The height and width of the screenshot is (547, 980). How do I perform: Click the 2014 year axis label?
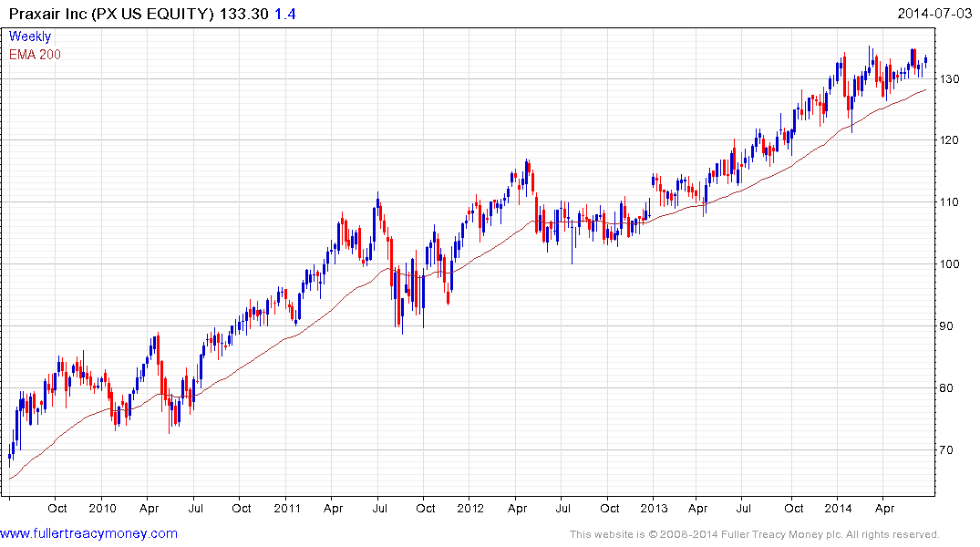(x=838, y=508)
